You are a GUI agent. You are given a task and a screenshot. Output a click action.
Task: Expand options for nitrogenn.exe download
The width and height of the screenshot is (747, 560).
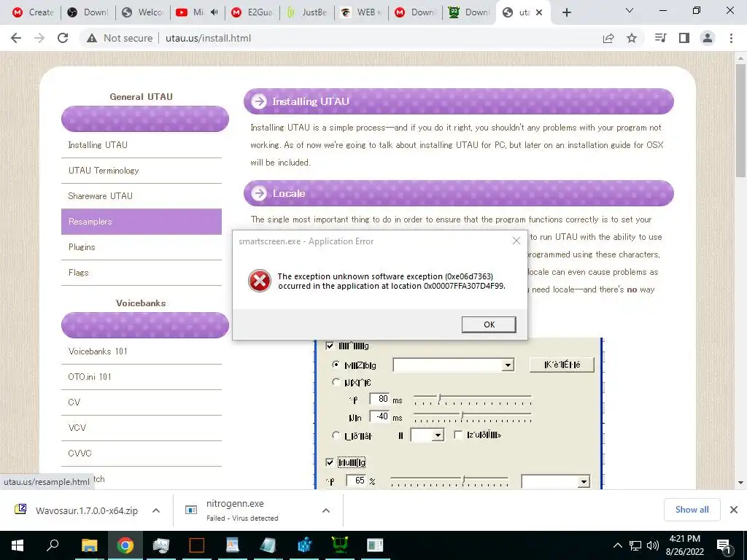(x=326, y=510)
